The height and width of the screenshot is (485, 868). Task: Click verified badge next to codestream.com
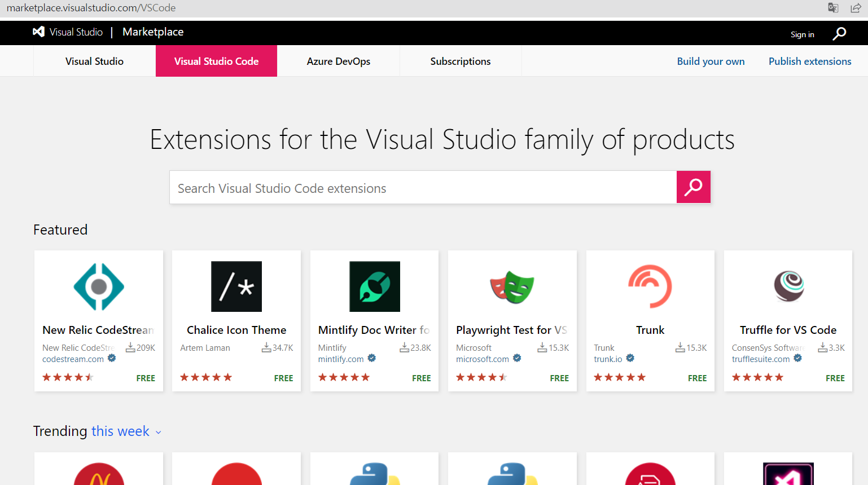pos(112,358)
